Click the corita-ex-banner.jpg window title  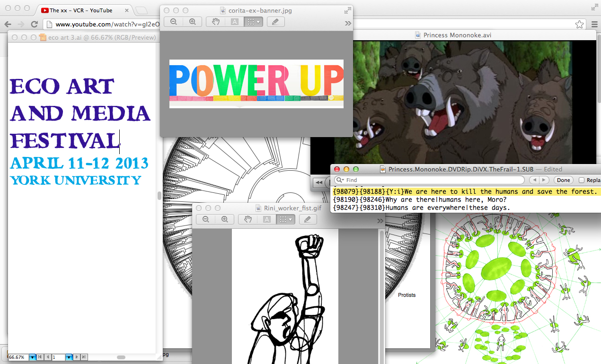pyautogui.click(x=259, y=10)
